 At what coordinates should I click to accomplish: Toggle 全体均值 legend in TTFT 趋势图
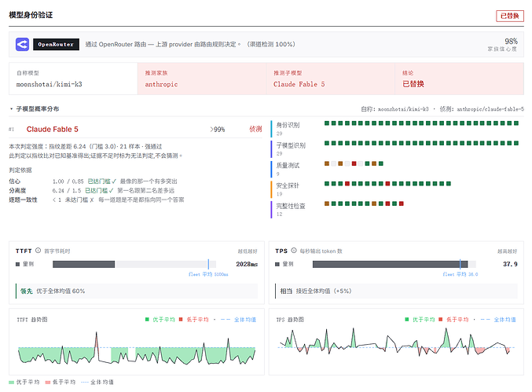[239, 320]
